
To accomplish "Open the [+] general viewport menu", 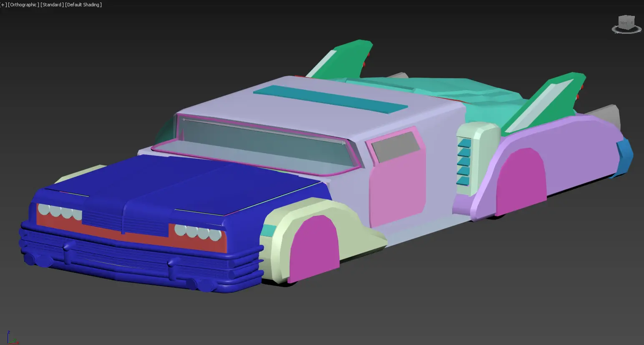I will click(4, 5).
